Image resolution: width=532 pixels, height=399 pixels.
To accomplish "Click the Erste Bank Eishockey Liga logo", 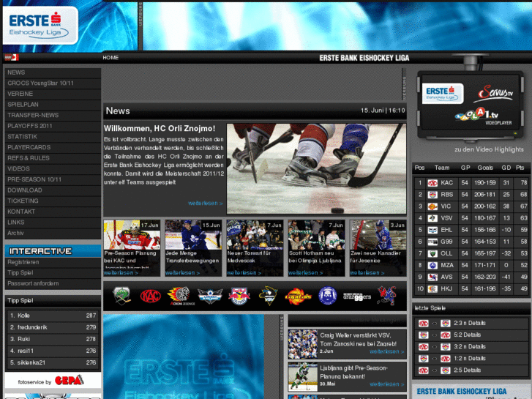I will (x=40, y=26).
